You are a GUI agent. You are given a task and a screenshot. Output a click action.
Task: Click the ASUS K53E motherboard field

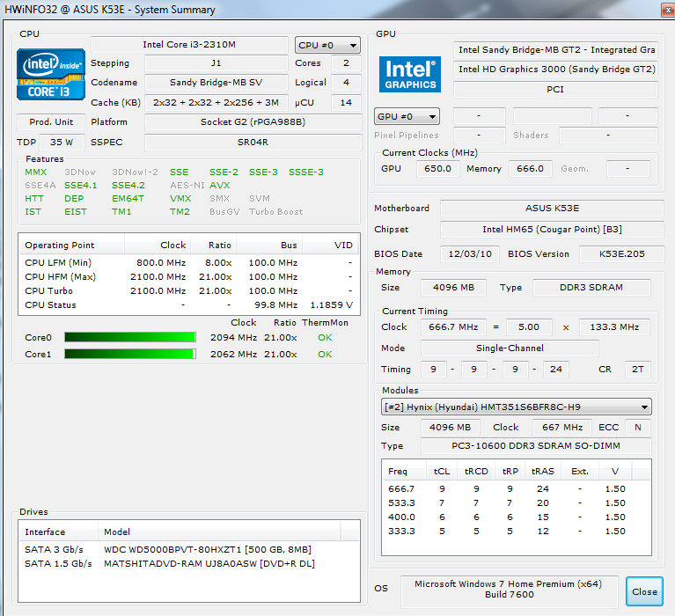[x=553, y=209]
